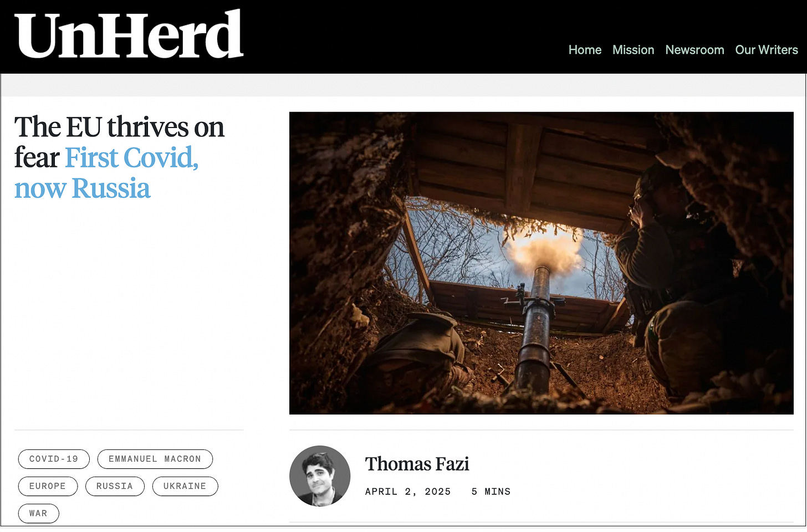Click the Emmanuel Macron tag

tap(155, 459)
